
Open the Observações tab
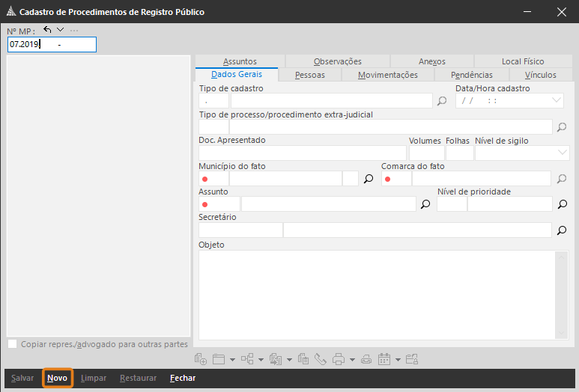[x=338, y=61]
